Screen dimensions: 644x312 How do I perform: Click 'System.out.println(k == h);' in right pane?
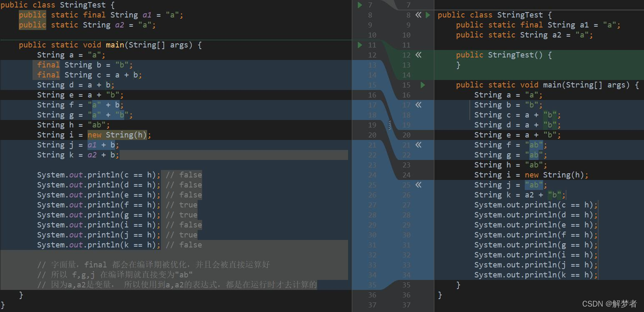[x=536, y=275]
